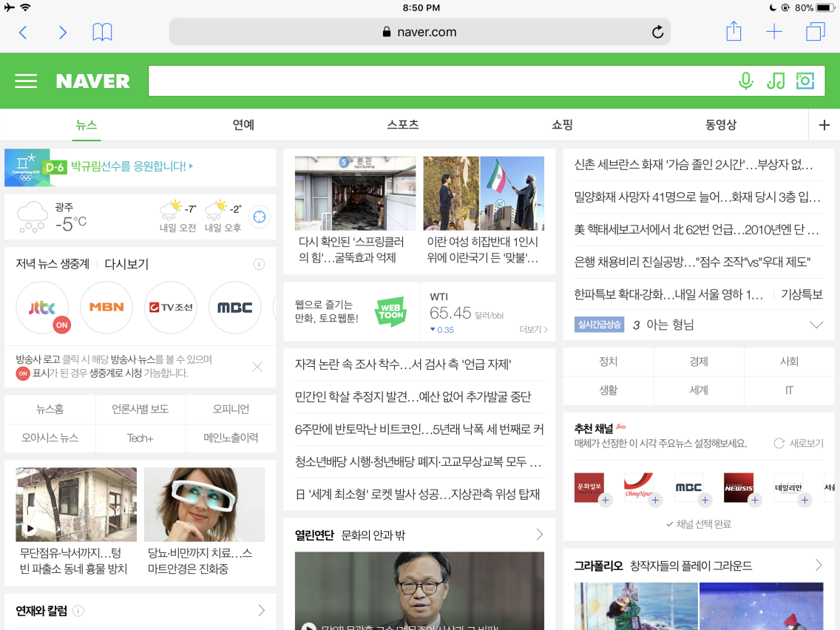
Task: Add MBC recommended channel
Action: coord(705,501)
